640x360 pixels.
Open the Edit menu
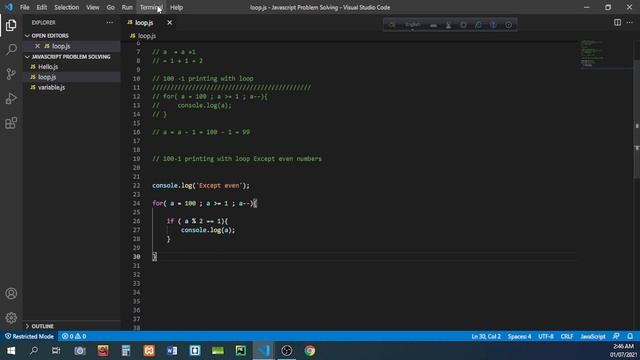pyautogui.click(x=42, y=7)
